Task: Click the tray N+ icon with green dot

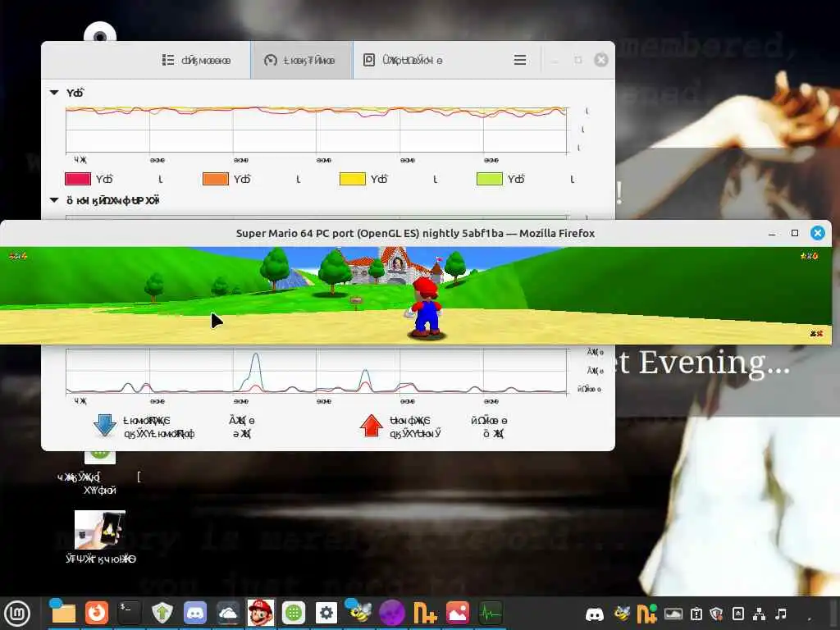Action: coord(646,614)
